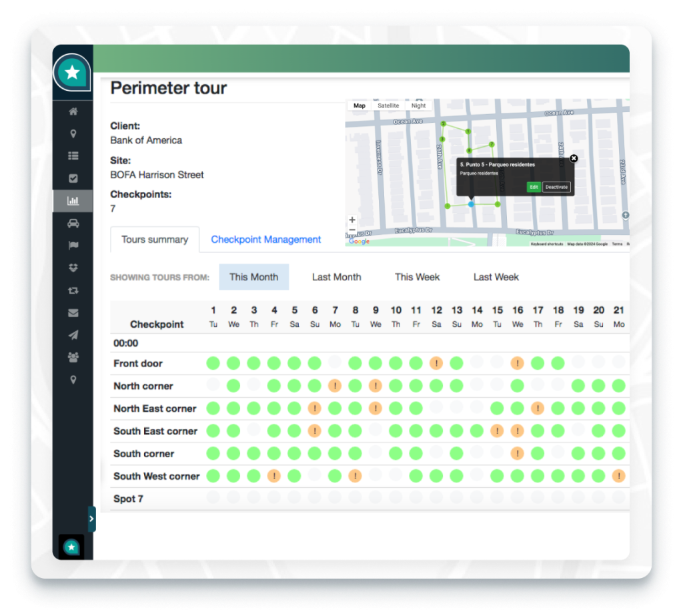Click the blue selected checkpoint marker on map
Image resolution: width=683 pixels, height=616 pixels.
pyautogui.click(x=471, y=204)
